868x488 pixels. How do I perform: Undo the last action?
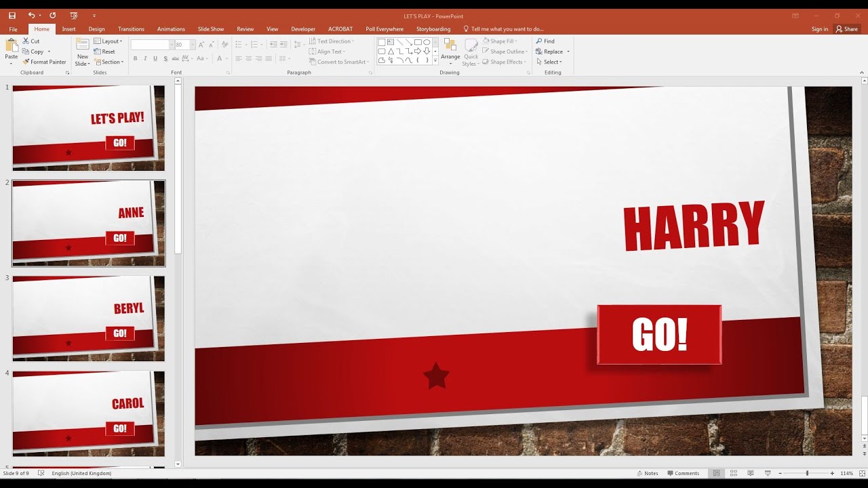pyautogui.click(x=31, y=16)
